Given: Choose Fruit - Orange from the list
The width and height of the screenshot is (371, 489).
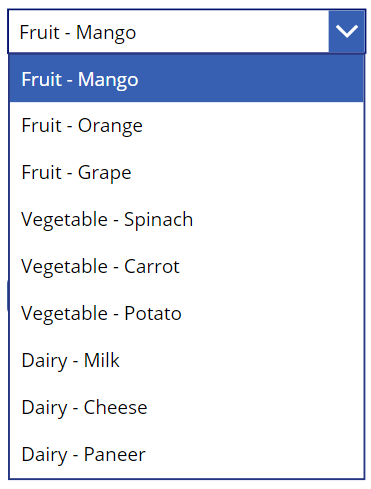Looking at the screenshot, I should pos(186,126).
